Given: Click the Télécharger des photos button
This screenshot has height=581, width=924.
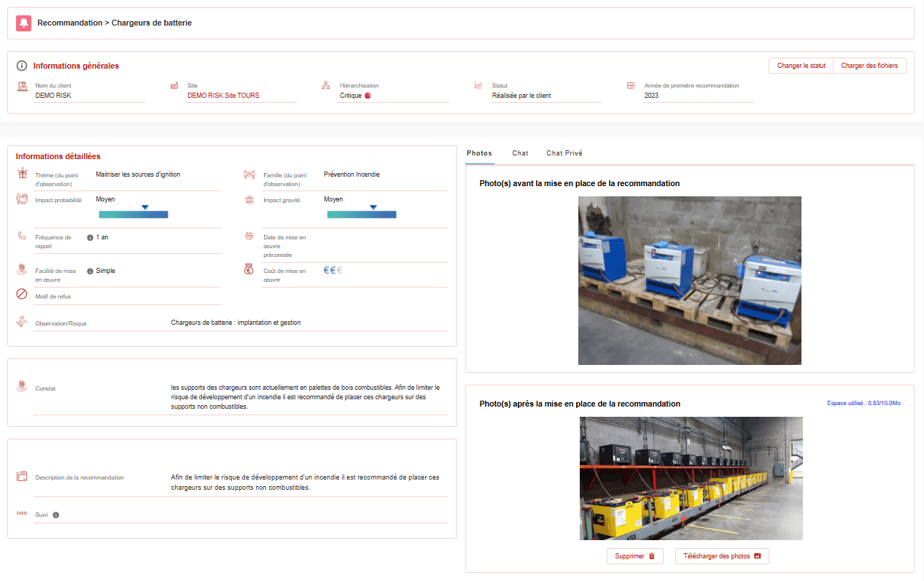Looking at the screenshot, I should pyautogui.click(x=722, y=556).
